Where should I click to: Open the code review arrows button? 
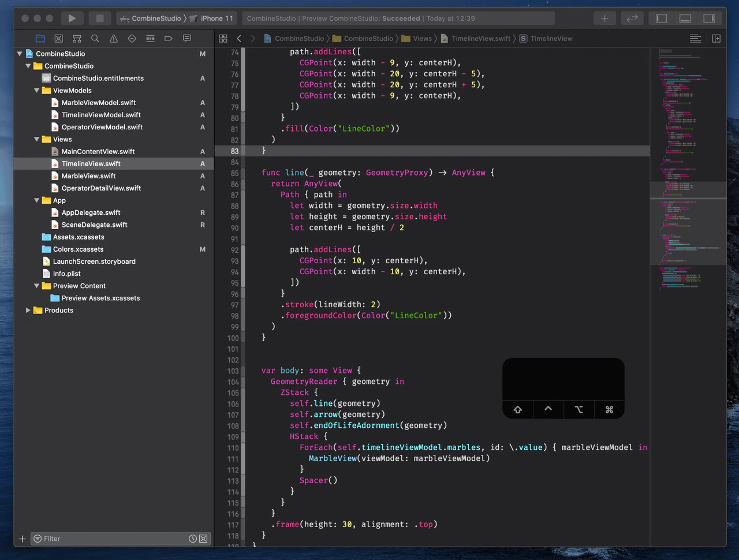click(x=632, y=18)
